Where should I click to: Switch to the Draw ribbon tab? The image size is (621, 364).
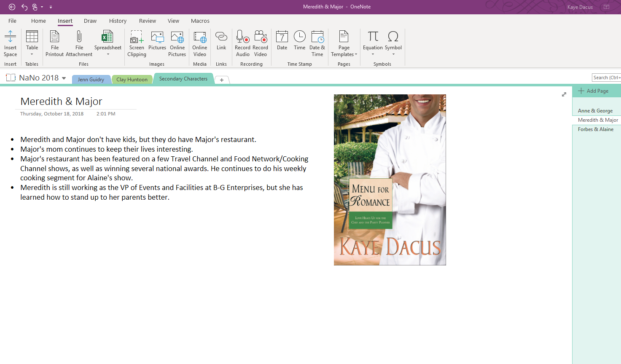(x=90, y=21)
